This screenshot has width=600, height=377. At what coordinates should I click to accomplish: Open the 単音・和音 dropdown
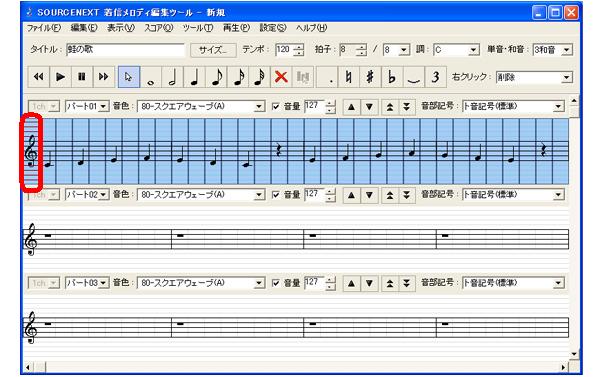[x=567, y=50]
